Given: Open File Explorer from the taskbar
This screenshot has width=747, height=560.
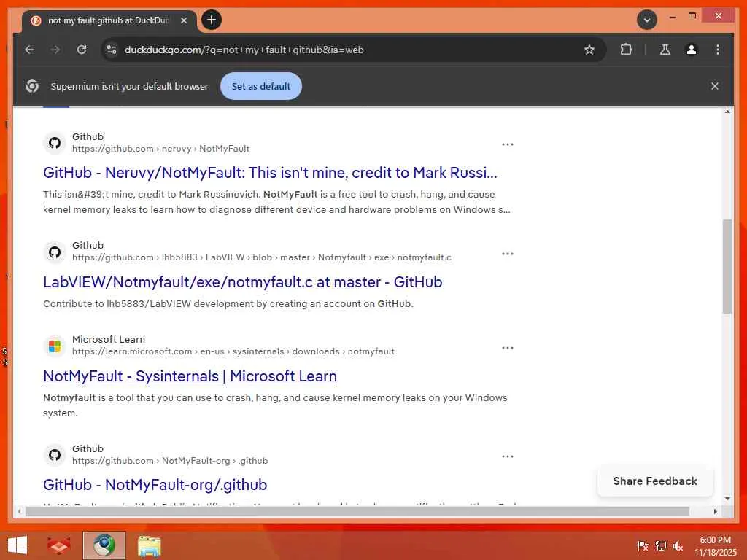Looking at the screenshot, I should (x=149, y=545).
